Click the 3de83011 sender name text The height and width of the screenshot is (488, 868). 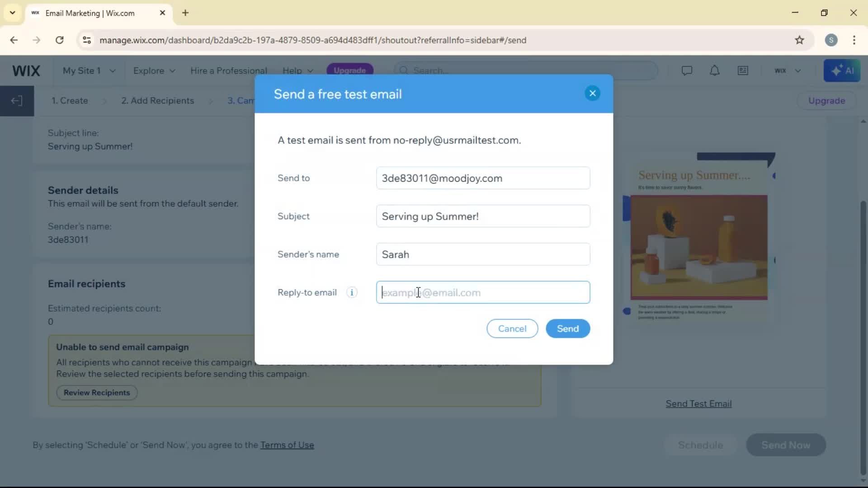click(x=68, y=240)
